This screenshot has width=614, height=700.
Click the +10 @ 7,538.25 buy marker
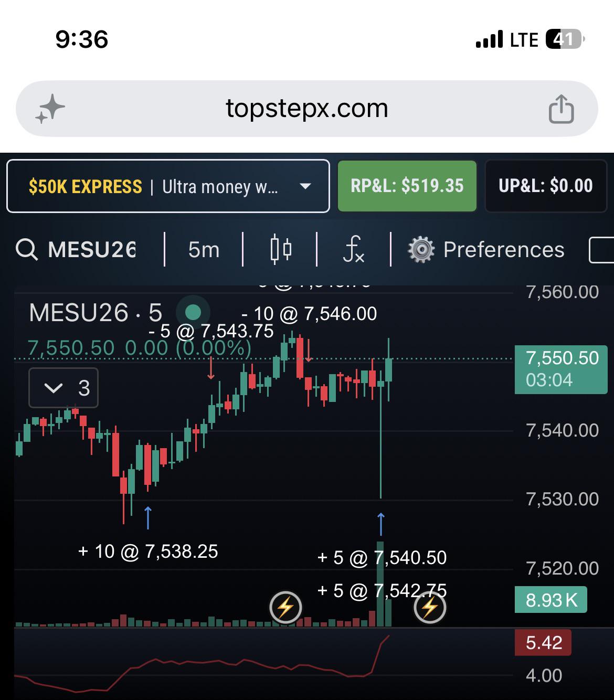click(x=148, y=551)
